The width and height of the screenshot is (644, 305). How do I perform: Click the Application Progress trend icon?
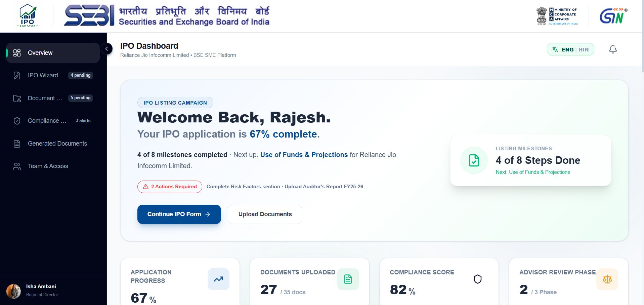(218, 279)
